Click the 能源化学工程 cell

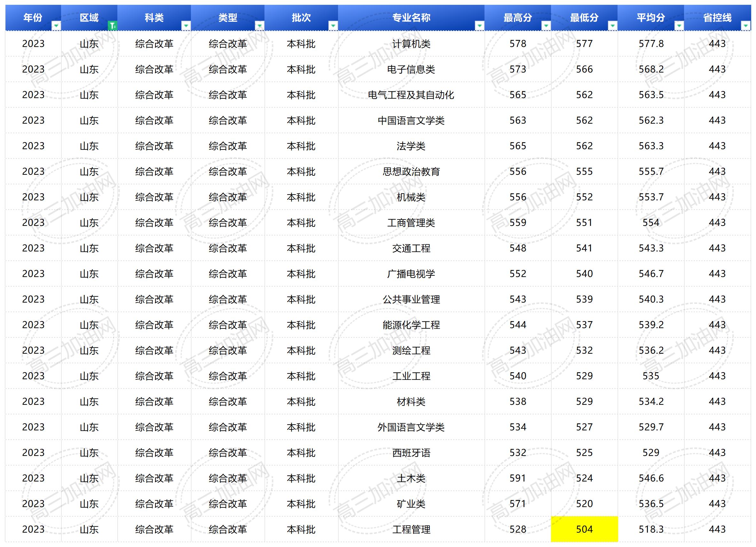pos(411,325)
